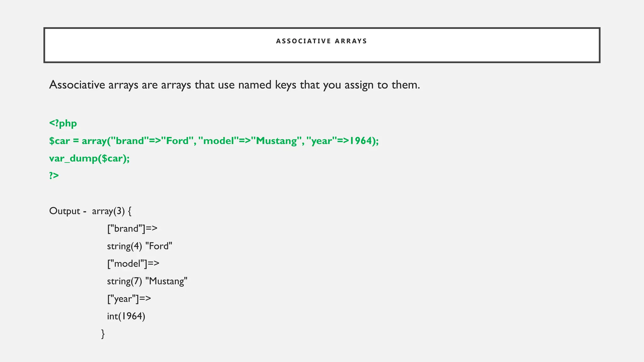
Task: Click the ["model"]=> output line
Action: (x=133, y=264)
